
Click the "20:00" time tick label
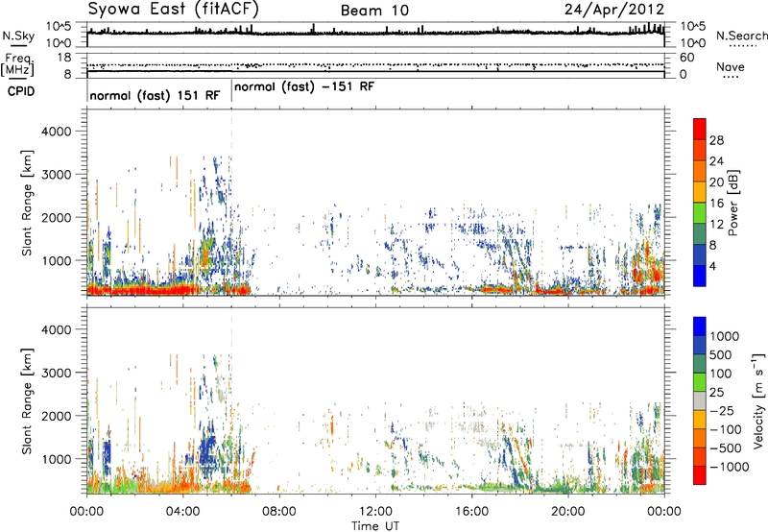pos(568,512)
